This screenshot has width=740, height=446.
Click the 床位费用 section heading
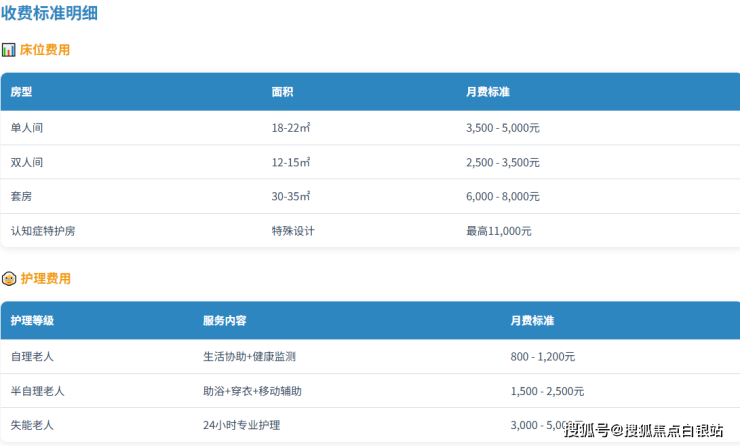pos(45,50)
